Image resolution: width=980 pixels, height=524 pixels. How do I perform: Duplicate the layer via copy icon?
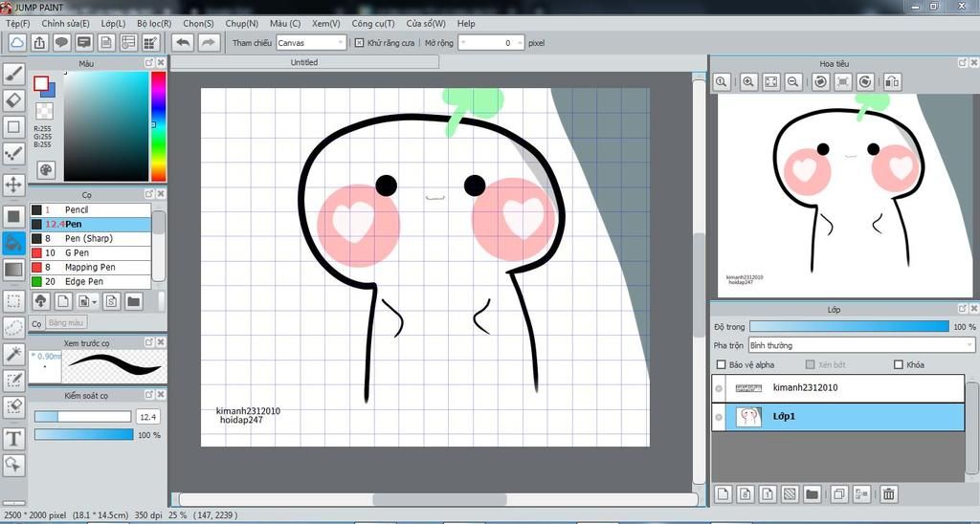point(839,494)
